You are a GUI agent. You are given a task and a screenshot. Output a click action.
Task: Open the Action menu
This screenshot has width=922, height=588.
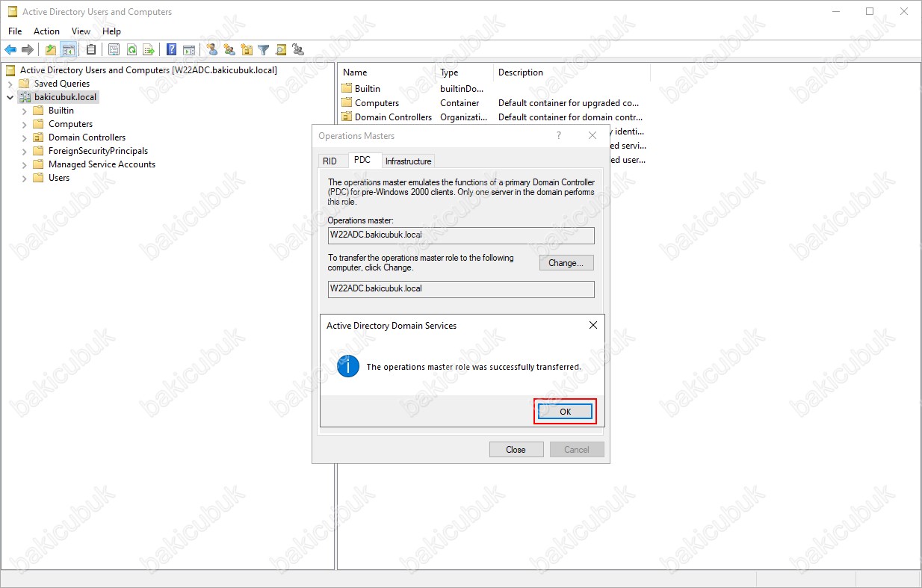click(x=46, y=31)
